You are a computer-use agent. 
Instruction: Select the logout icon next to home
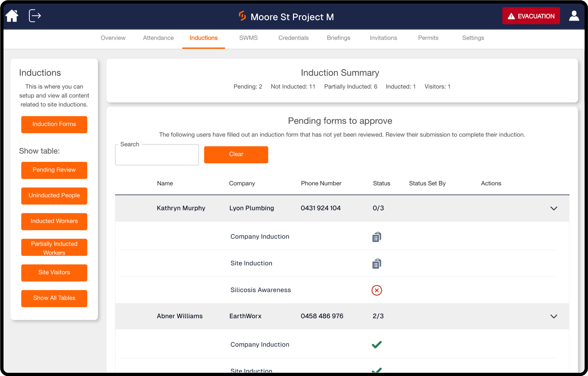click(34, 16)
